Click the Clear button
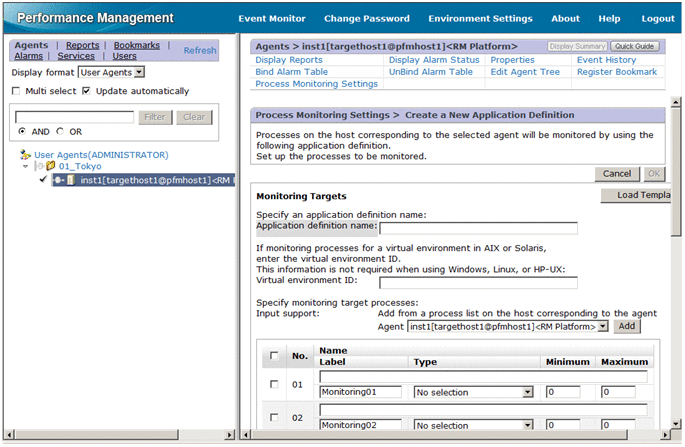 coord(194,117)
